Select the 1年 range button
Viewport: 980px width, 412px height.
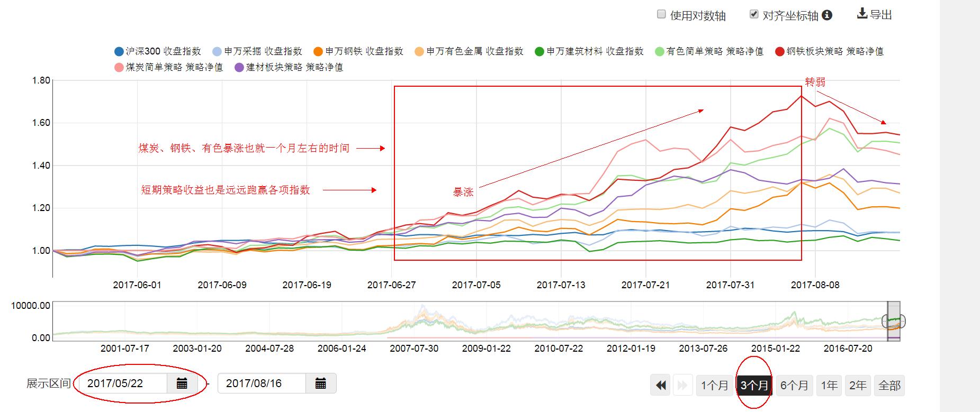(x=829, y=386)
